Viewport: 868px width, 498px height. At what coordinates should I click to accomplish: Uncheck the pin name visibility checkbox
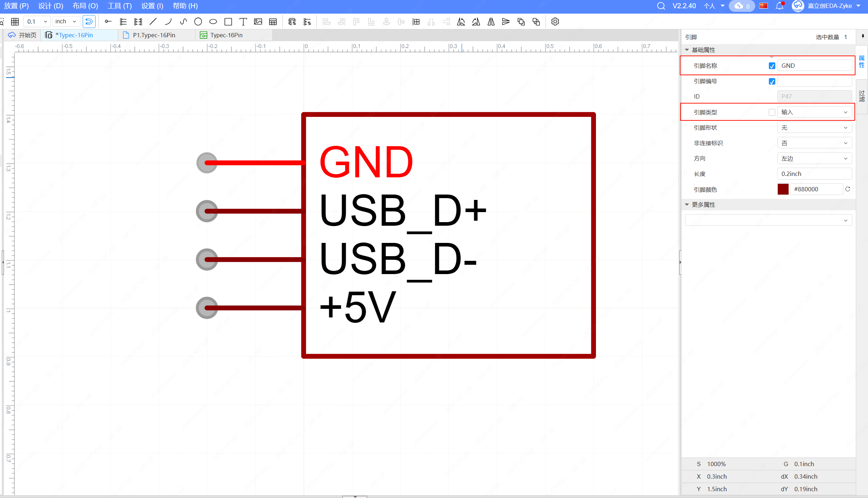tap(772, 66)
